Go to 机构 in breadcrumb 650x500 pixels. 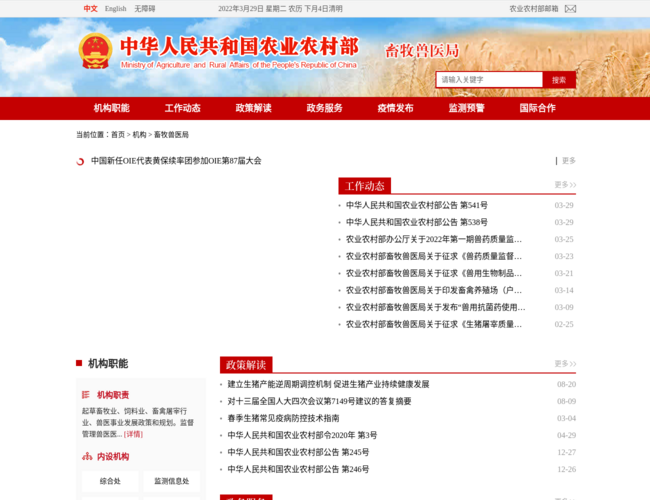point(139,135)
